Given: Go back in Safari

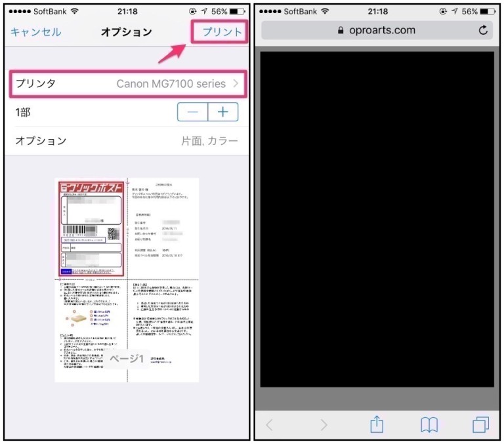Looking at the screenshot, I should [269, 425].
